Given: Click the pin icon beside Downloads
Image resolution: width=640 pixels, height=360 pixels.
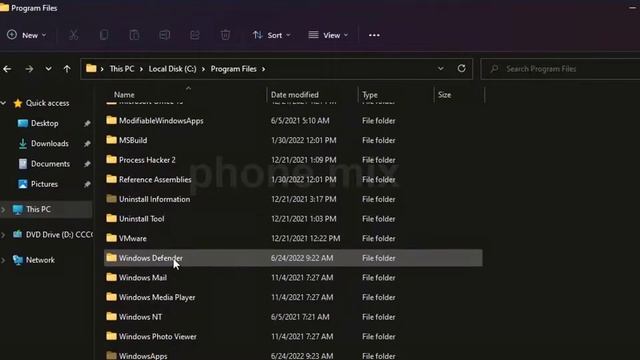Looking at the screenshot, I should 87,144.
